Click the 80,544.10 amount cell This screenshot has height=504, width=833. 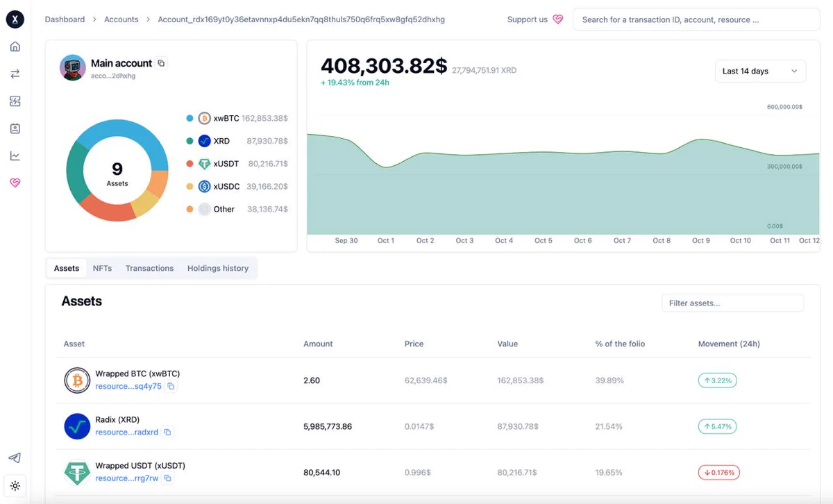pos(321,473)
